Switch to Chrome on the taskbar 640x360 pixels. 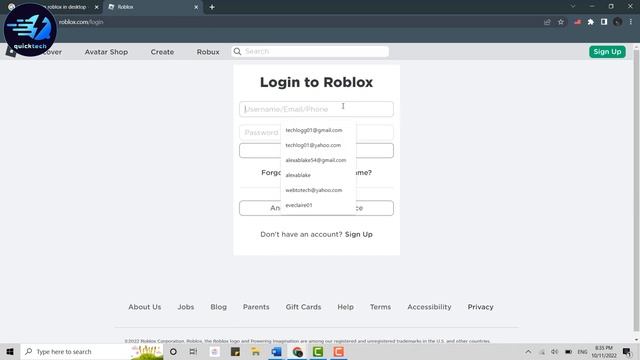point(297,351)
